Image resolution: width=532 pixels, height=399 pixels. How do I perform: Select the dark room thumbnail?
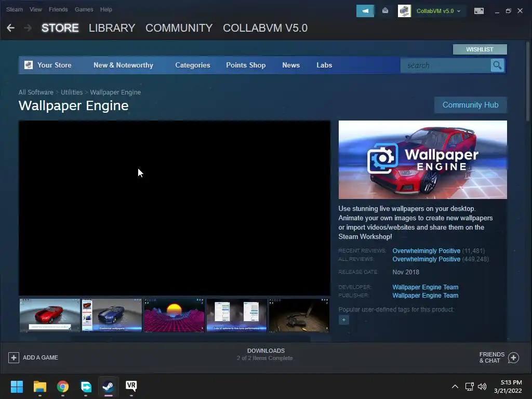[x=299, y=315]
